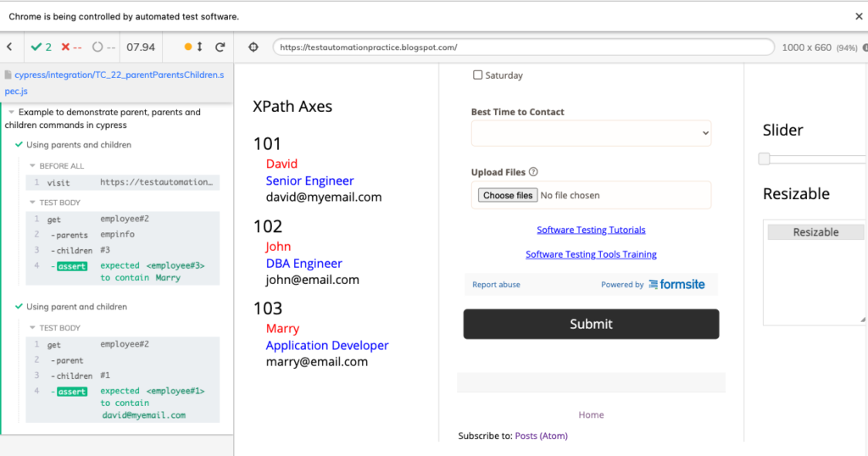This screenshot has width=868, height=456.
Task: Click david@myemail.com on the page
Action: coord(324,197)
